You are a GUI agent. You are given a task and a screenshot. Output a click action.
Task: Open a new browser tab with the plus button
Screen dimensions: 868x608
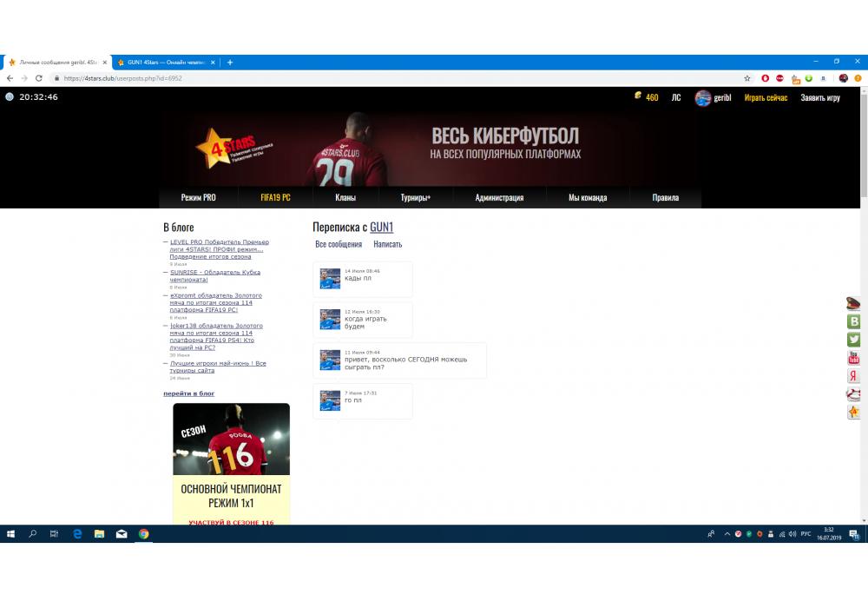230,63
